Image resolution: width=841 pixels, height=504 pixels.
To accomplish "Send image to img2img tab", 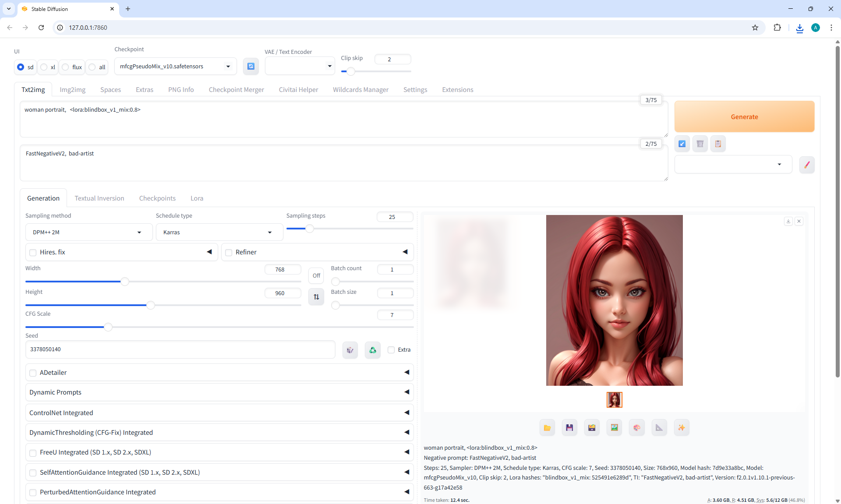I will [614, 428].
